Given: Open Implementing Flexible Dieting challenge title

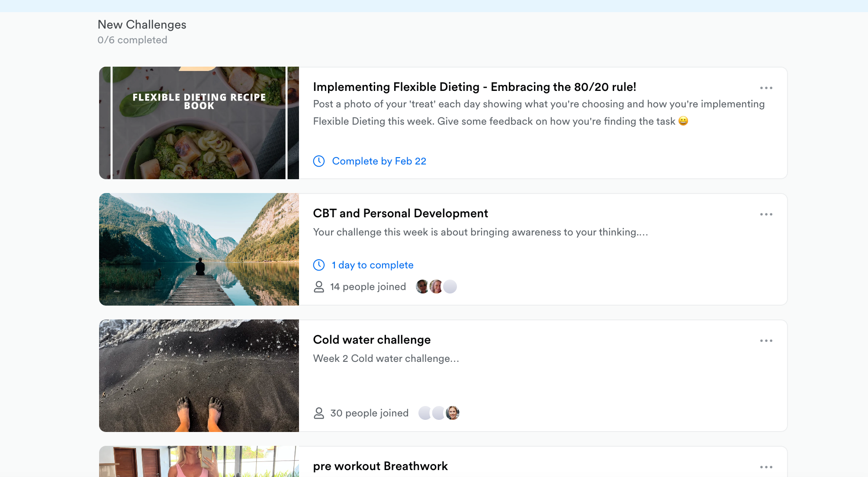Looking at the screenshot, I should coord(474,87).
